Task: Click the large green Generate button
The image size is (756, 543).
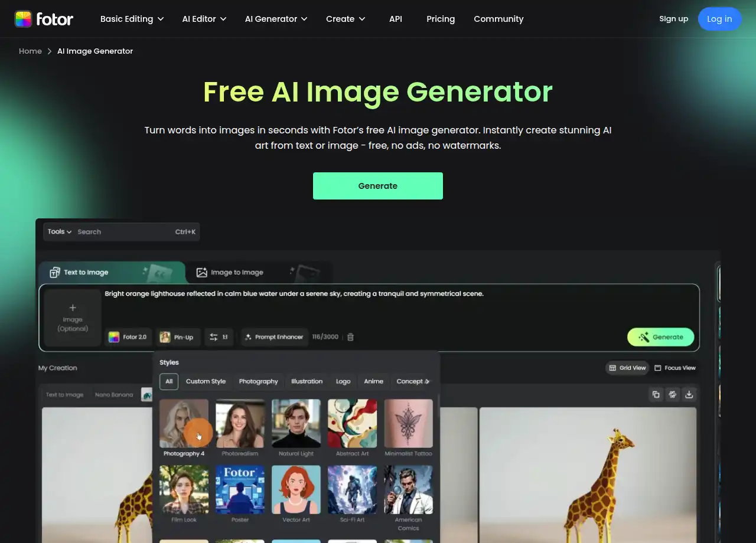Action: [x=377, y=186]
